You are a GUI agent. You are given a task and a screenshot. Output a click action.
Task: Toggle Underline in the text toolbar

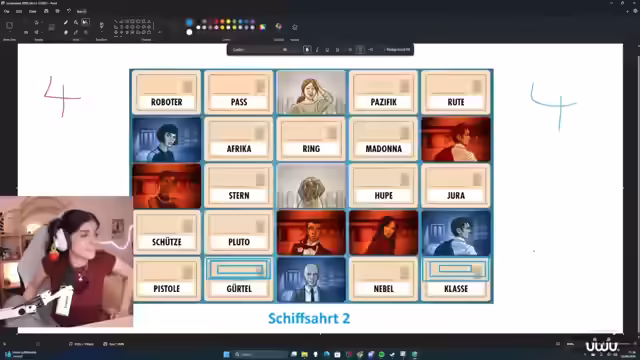(x=327, y=49)
